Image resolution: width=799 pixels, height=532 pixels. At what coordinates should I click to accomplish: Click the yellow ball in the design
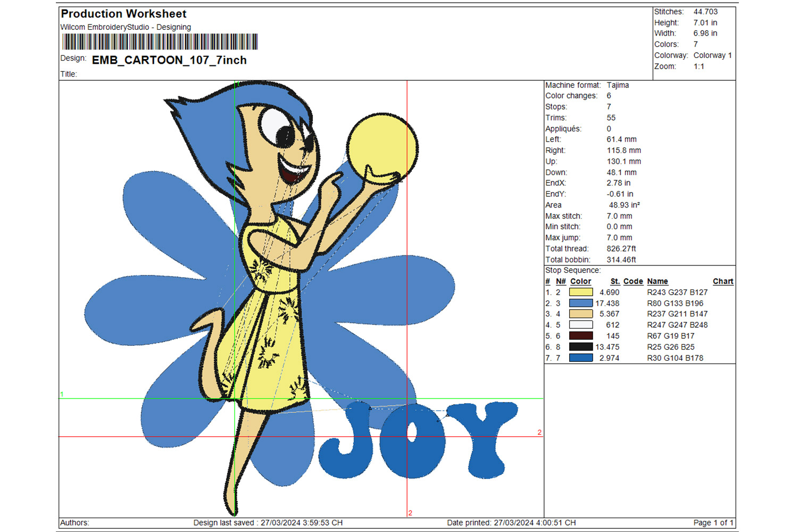coord(382,148)
